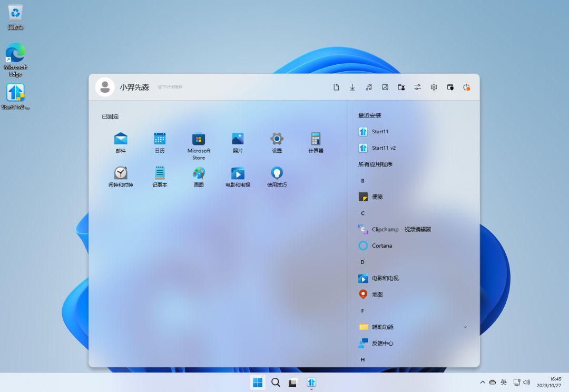Launch the pinned 闹钟和时钟 app

121,177
